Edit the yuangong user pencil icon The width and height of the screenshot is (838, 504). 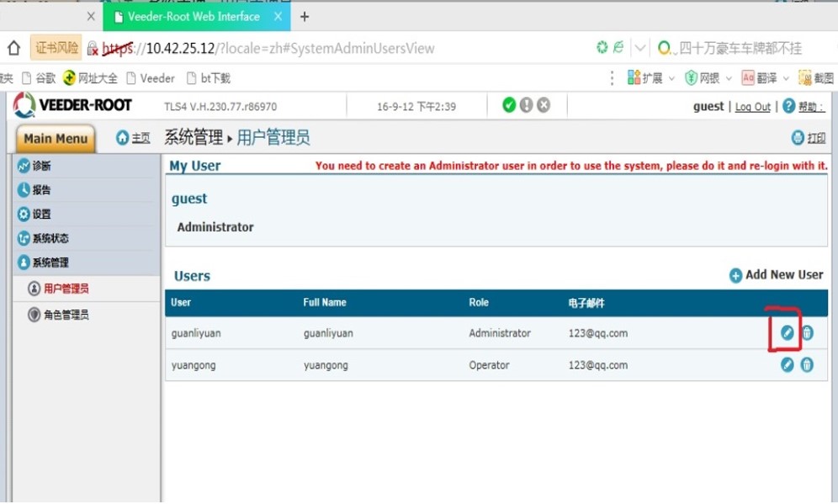(787, 364)
